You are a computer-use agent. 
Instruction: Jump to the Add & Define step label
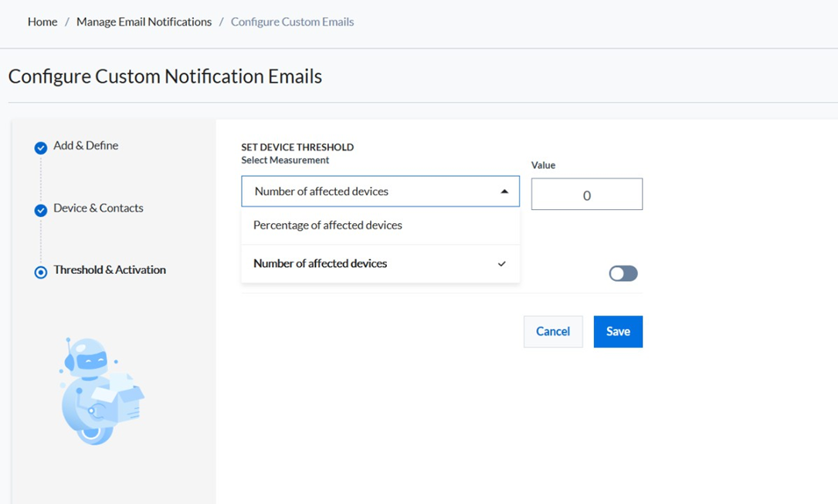[86, 145]
